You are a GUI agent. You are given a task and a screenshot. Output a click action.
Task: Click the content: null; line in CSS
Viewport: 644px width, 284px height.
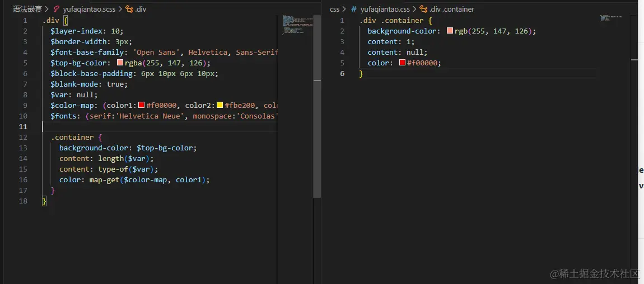coord(398,52)
